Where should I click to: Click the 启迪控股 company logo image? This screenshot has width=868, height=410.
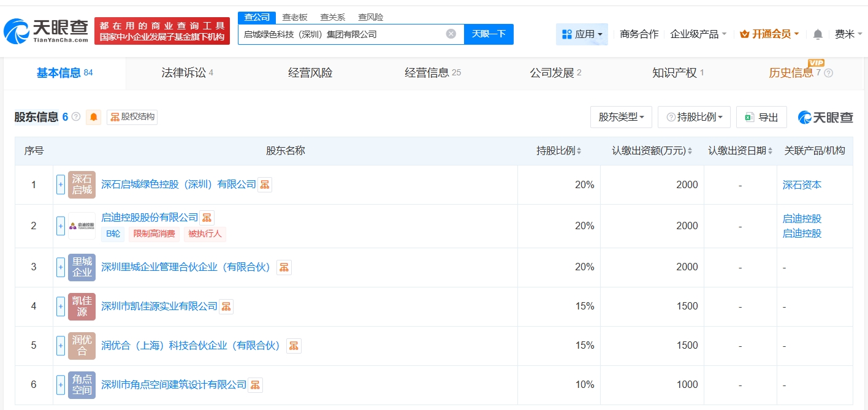[82, 226]
